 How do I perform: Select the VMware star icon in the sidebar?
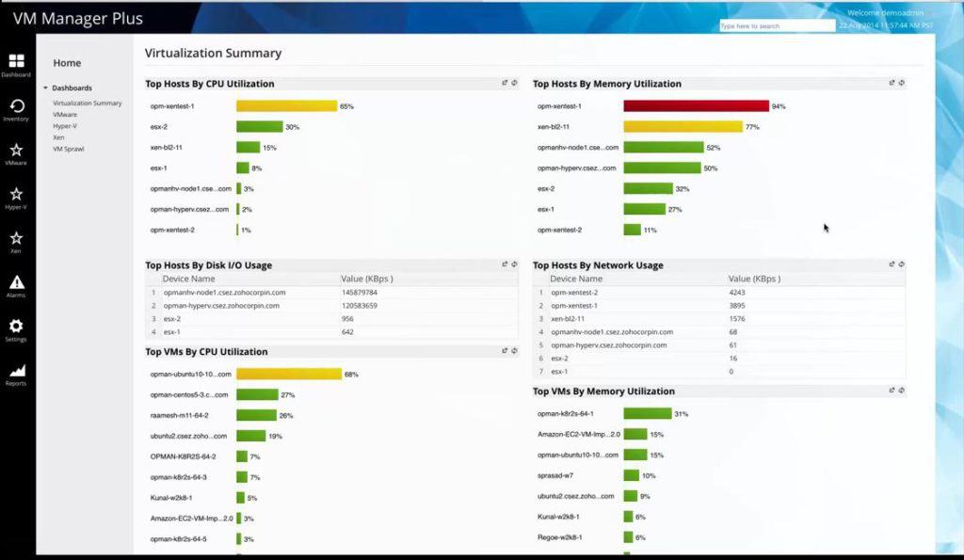[x=17, y=150]
